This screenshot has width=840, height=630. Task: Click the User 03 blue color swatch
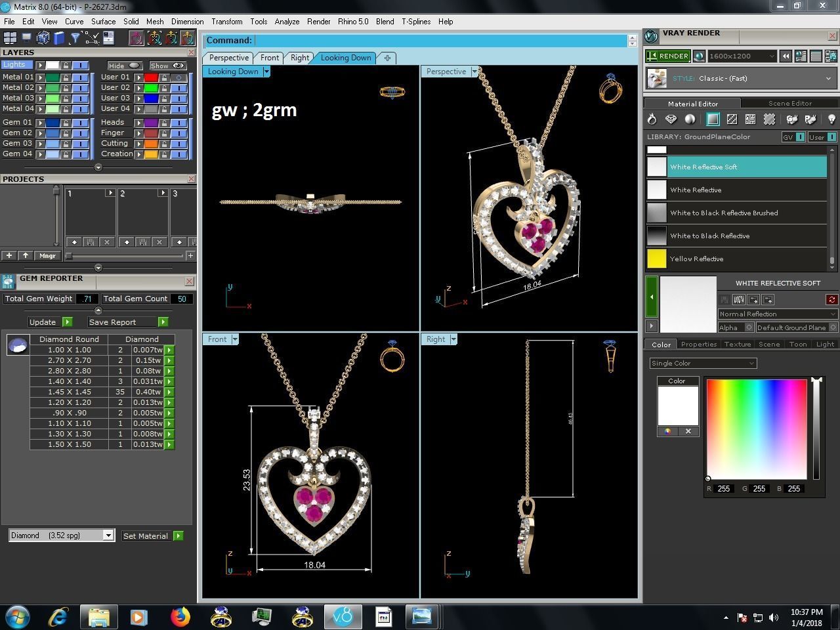151,98
